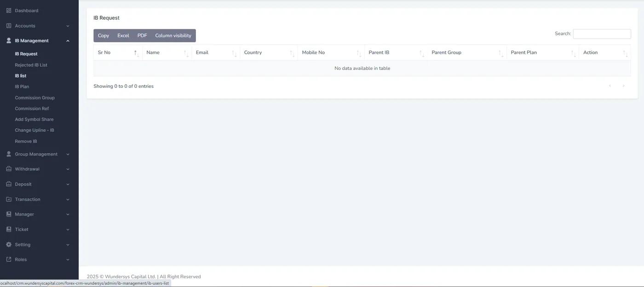Open the Commission Group page
Screen dimensions: 644x287
point(34,98)
